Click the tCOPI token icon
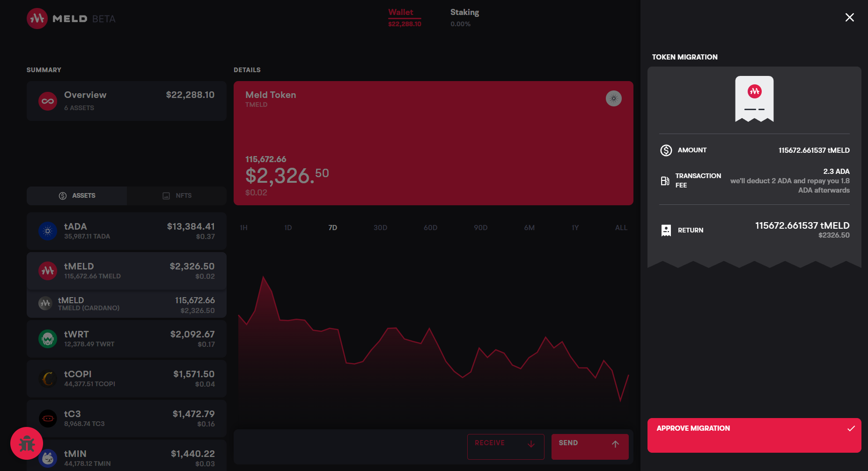 click(x=48, y=379)
